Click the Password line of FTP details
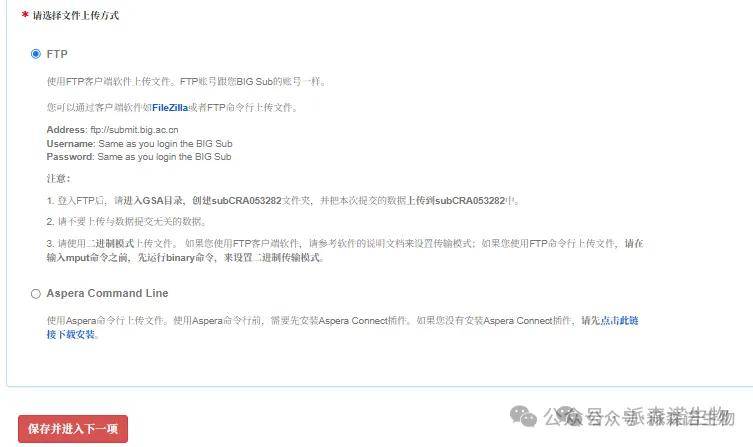 click(139, 157)
